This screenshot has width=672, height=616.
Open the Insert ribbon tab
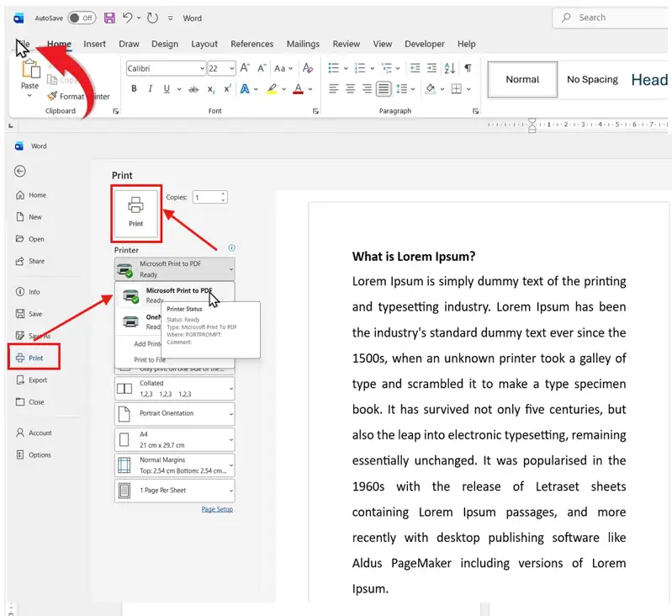pyautogui.click(x=95, y=44)
